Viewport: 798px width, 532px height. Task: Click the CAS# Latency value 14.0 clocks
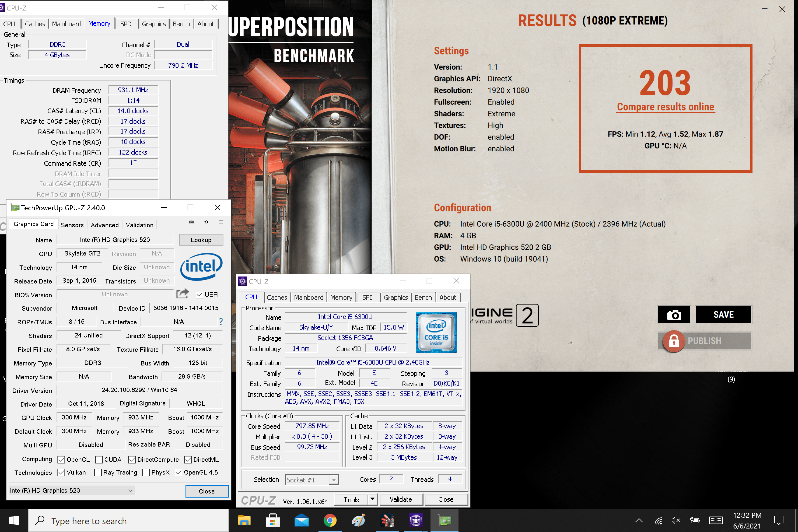point(133,111)
